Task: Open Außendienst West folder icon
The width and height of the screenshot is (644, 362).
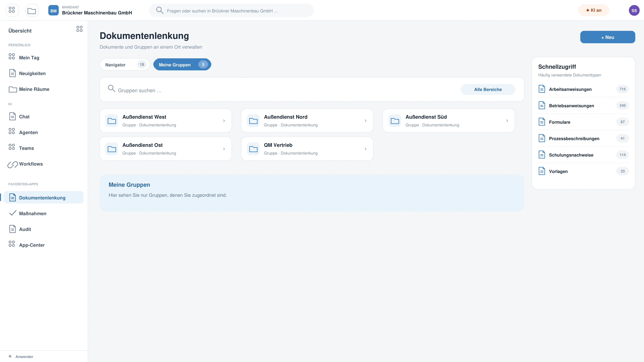Action: tap(112, 121)
